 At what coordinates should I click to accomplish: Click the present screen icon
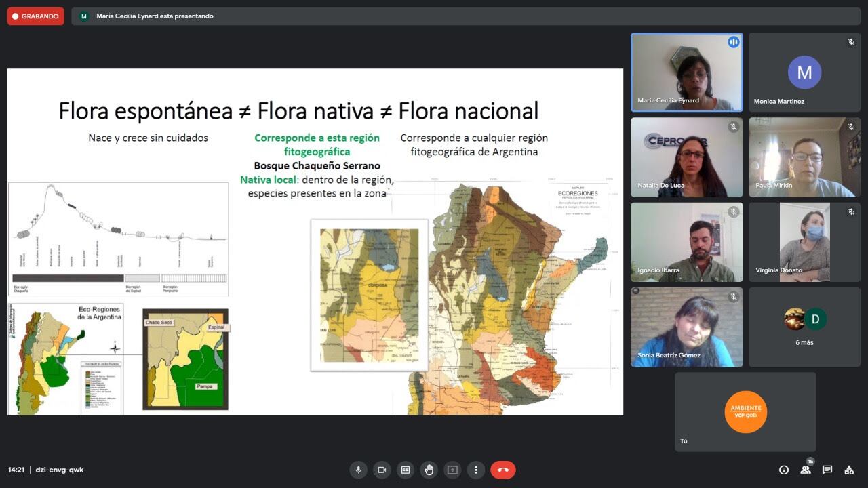(452, 470)
